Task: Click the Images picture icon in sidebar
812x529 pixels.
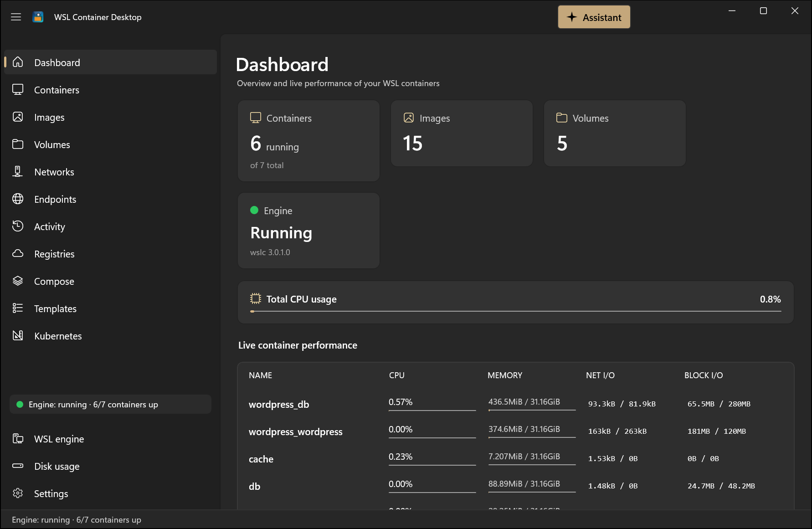Action: [x=18, y=117]
